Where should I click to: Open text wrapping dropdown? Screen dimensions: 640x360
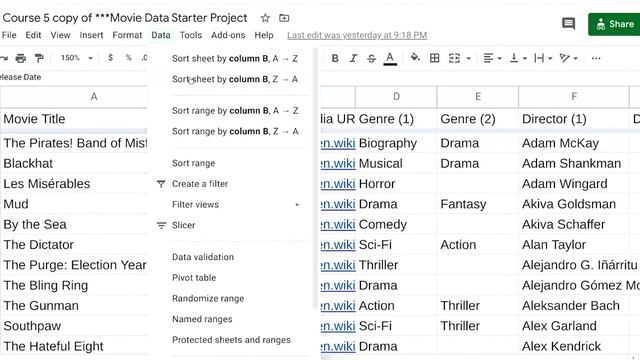coord(543,58)
